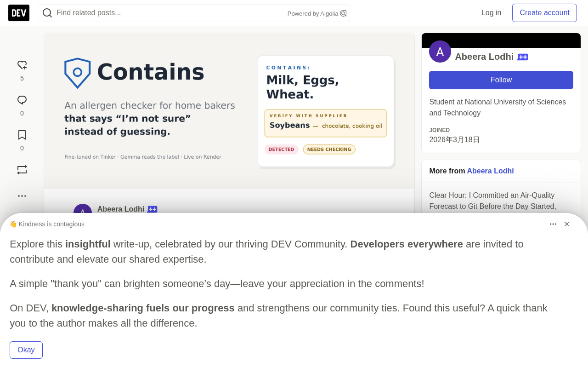Click the Create account button

click(x=544, y=13)
